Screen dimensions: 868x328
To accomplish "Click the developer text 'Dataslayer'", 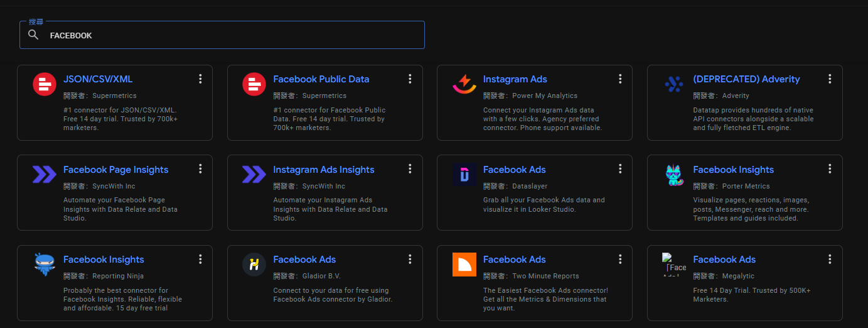I will click(x=530, y=186).
